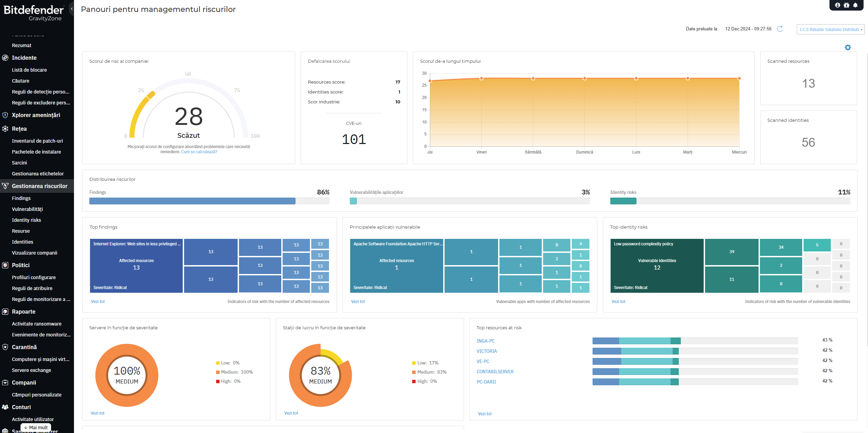Viewport: 868px width, 433px height.
Task: Click the Rapoarte section icon
Action: [5, 312]
